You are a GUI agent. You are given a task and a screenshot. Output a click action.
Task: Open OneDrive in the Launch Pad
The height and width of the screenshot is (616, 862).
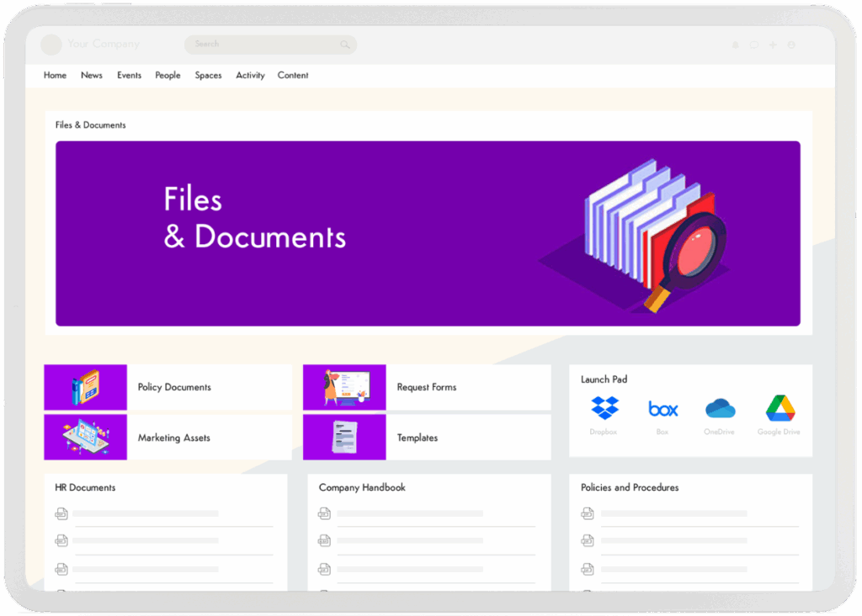pos(721,407)
